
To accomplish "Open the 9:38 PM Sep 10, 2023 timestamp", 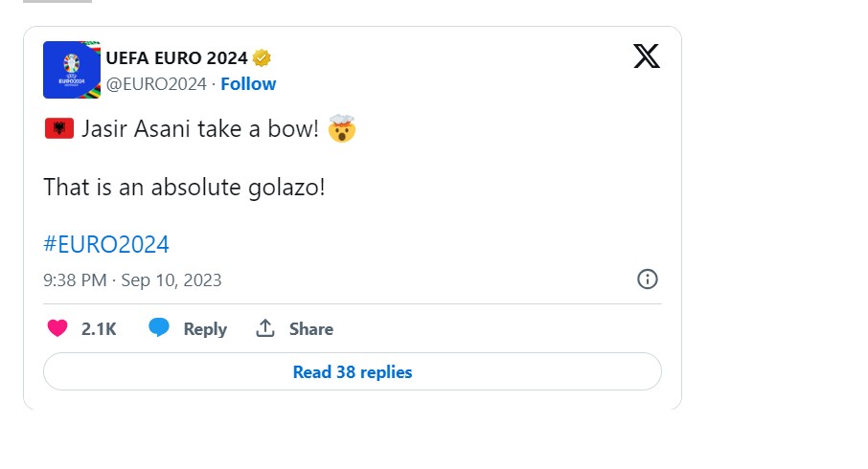I will point(132,279).
